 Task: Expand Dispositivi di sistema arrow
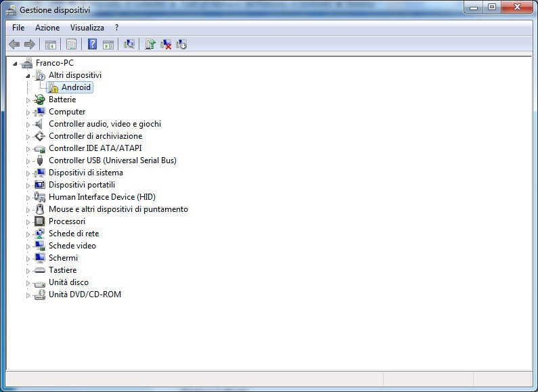(28, 173)
